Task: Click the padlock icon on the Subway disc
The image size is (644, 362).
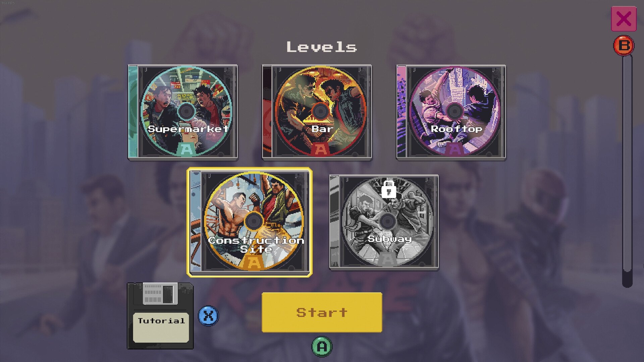Action: point(389,189)
